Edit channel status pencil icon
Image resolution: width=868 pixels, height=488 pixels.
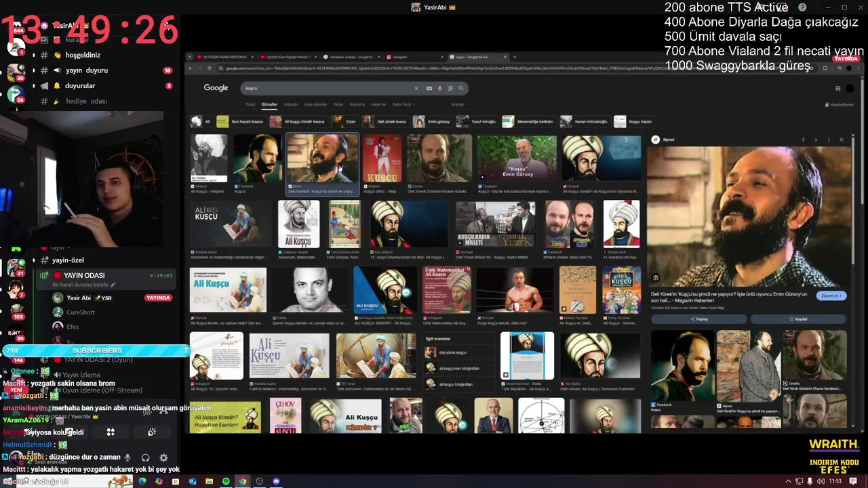coord(113,285)
